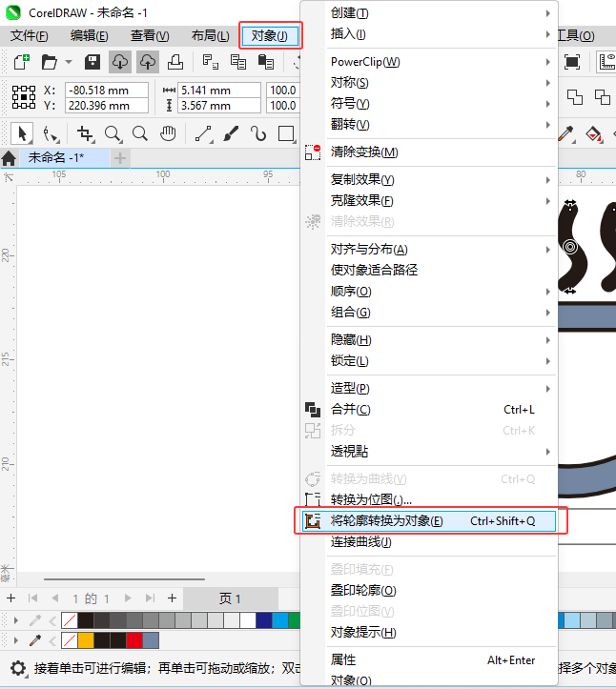Add a page with plus after page count
This screenshot has width=616, height=689.
[x=172, y=598]
